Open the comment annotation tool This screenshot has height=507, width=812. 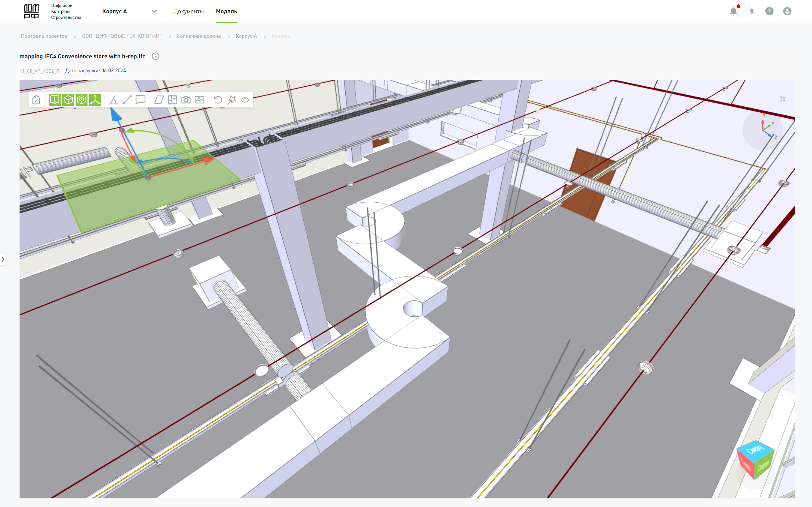pyautogui.click(x=141, y=100)
